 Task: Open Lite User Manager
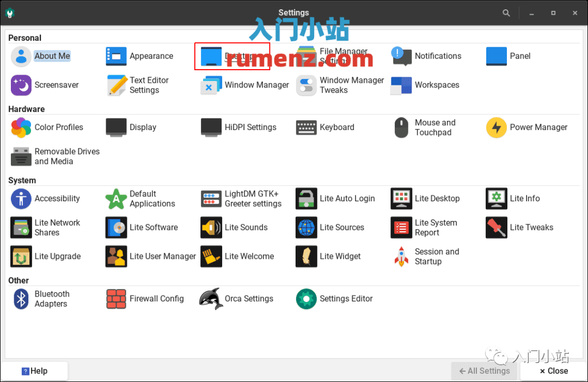click(151, 256)
